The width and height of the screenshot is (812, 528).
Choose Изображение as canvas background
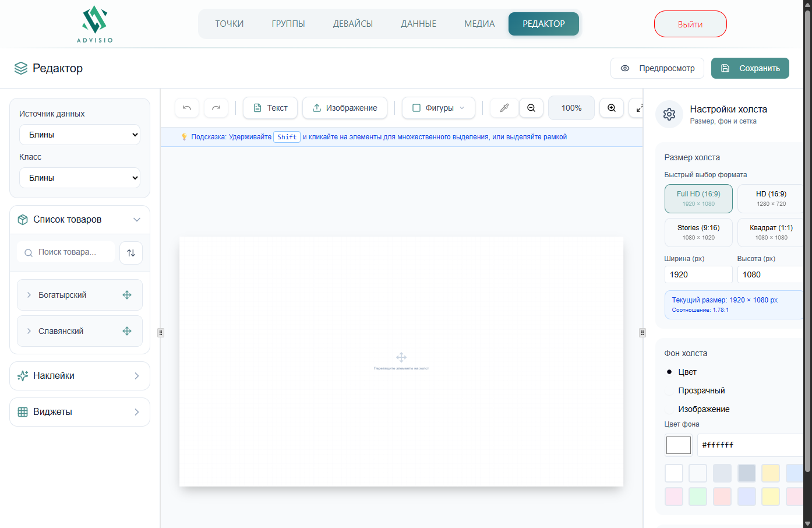pos(670,410)
